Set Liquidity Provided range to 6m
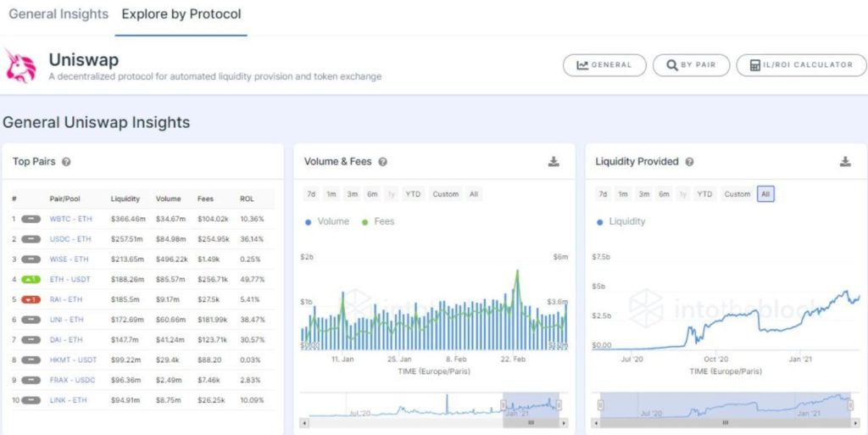 [x=664, y=194]
